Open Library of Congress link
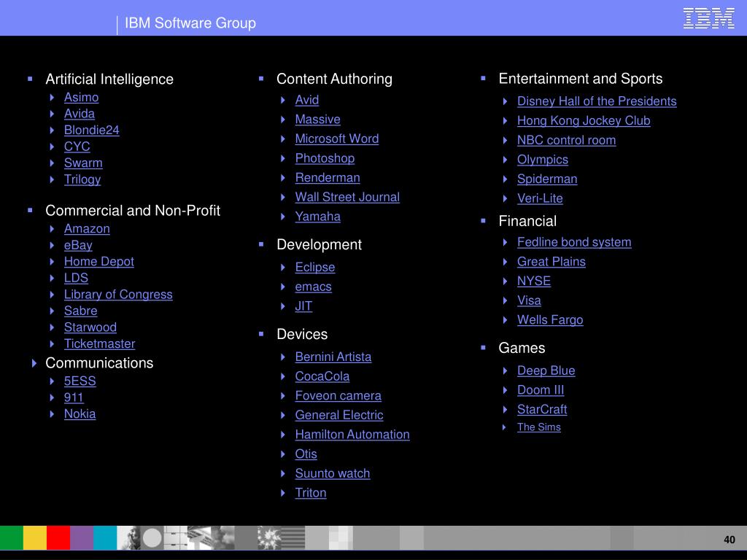 [x=118, y=295]
